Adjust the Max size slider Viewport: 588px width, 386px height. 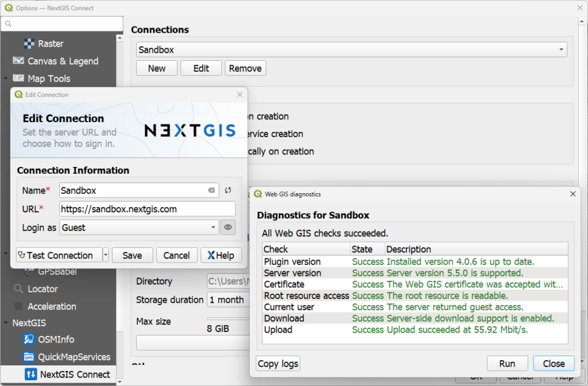coord(228,319)
